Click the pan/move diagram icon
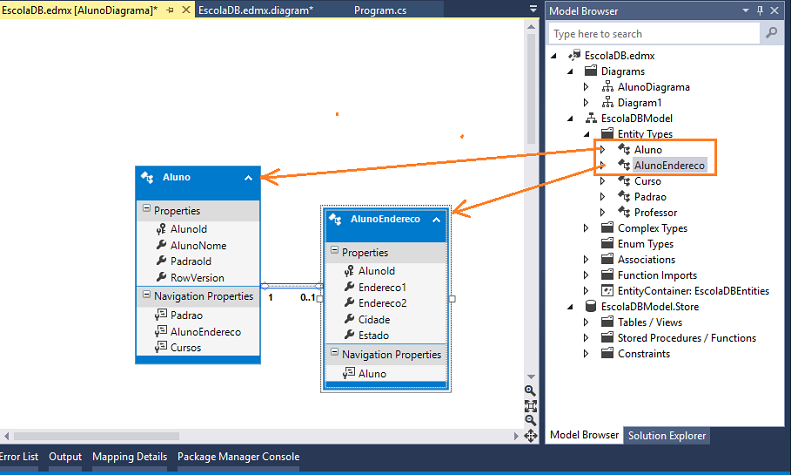 (530, 436)
